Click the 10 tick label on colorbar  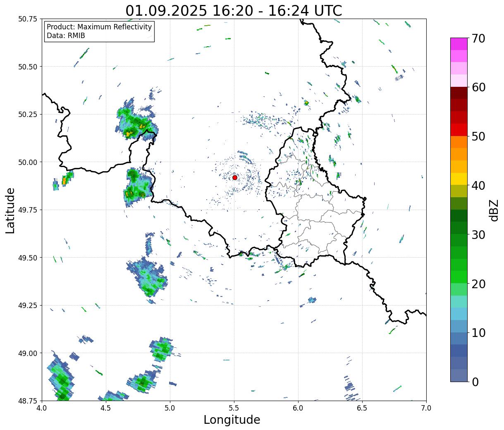click(x=478, y=333)
